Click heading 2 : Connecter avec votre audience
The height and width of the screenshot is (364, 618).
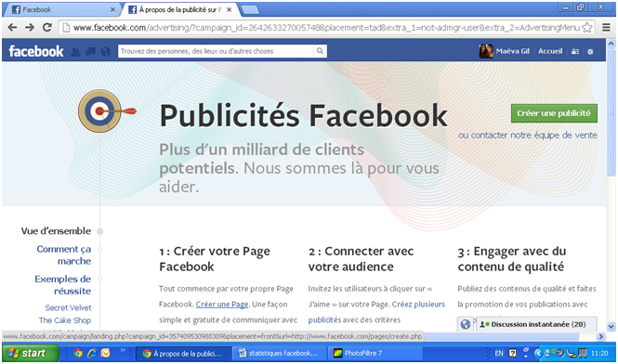361,259
